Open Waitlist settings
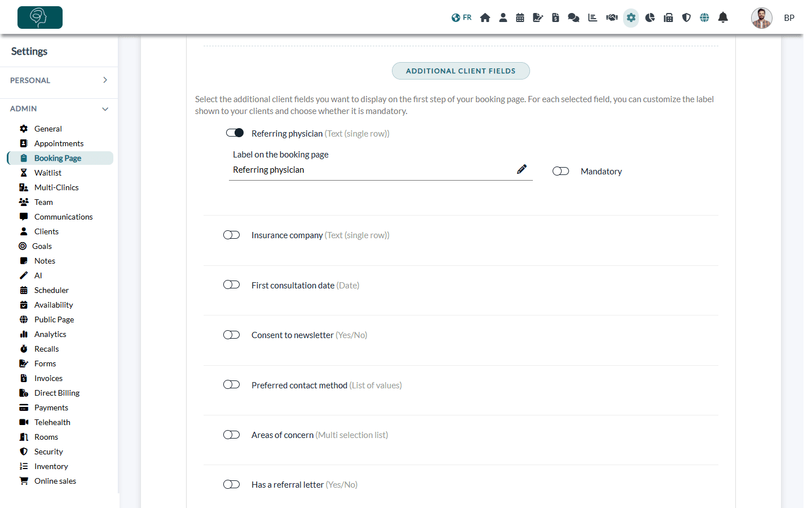The height and width of the screenshot is (508, 812). (48, 173)
